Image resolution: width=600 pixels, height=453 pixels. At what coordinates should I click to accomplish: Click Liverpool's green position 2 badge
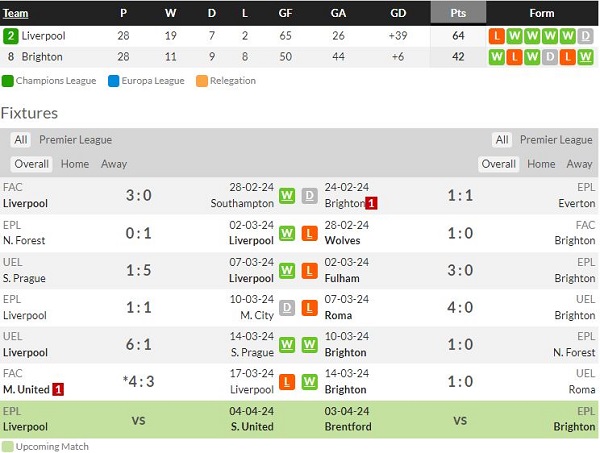point(10,36)
